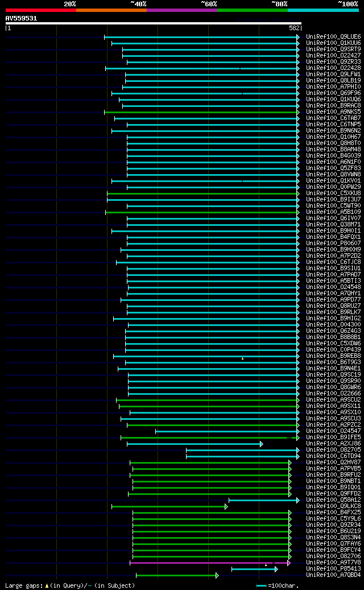Open hit UniRef100_A5B109 label

(333, 212)
